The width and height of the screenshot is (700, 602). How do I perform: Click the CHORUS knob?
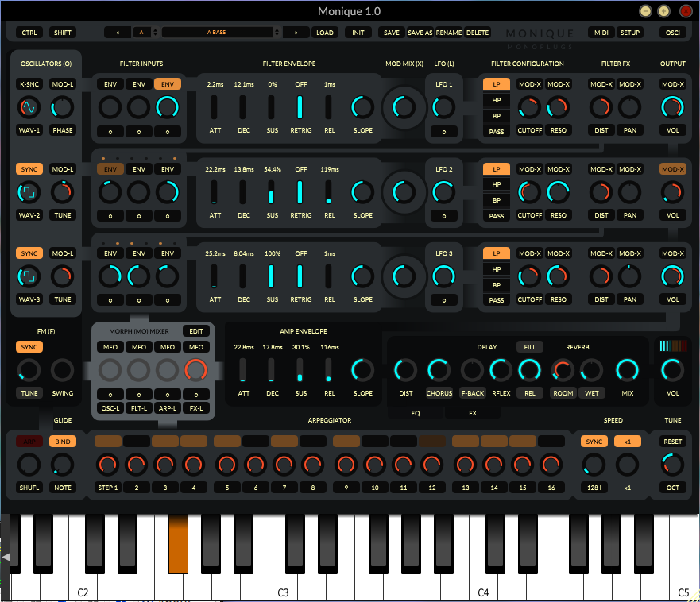(x=439, y=370)
